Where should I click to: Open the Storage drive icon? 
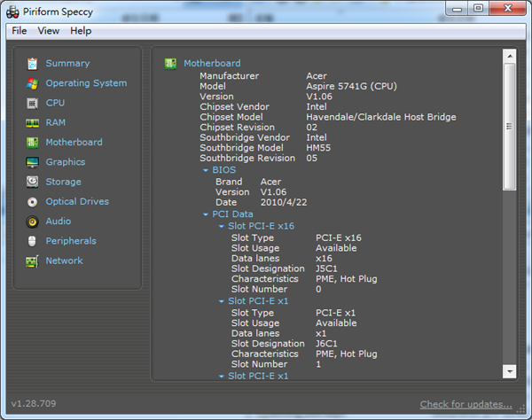[x=33, y=182]
